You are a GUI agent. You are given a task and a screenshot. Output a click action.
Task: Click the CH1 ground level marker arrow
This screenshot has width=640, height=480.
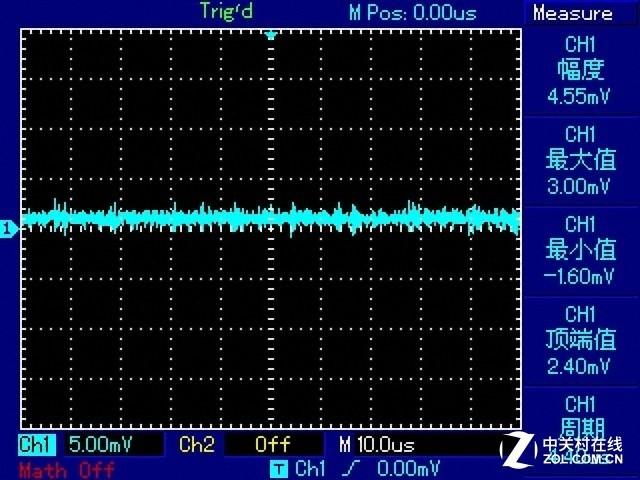8,230
